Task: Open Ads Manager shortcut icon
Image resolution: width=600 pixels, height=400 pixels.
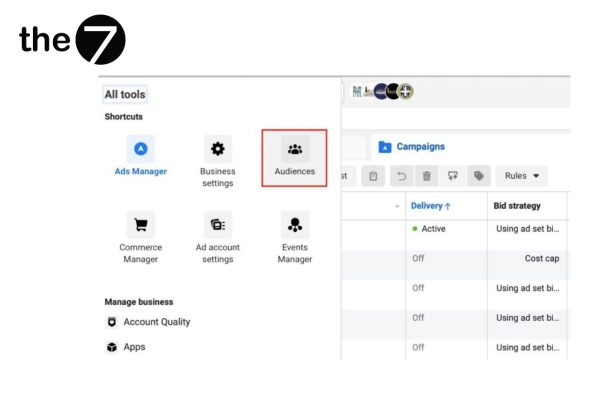Action: pos(141,149)
